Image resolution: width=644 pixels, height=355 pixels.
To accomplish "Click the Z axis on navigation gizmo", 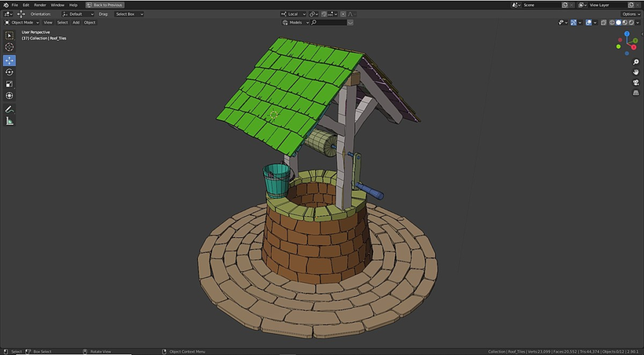I will tap(627, 34).
